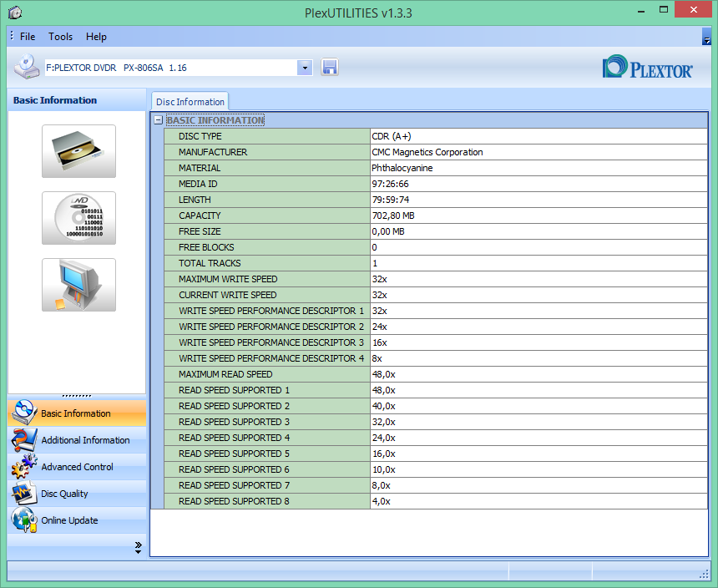
Task: Select the descriptor 4 value 8x
Action: point(377,358)
